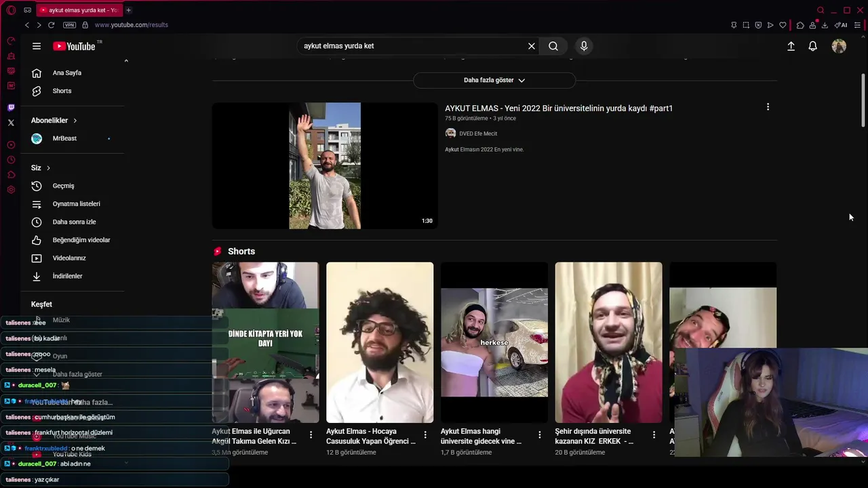Screen dimensions: 868x488
Task: Open browser downloads icon
Action: [825, 25]
